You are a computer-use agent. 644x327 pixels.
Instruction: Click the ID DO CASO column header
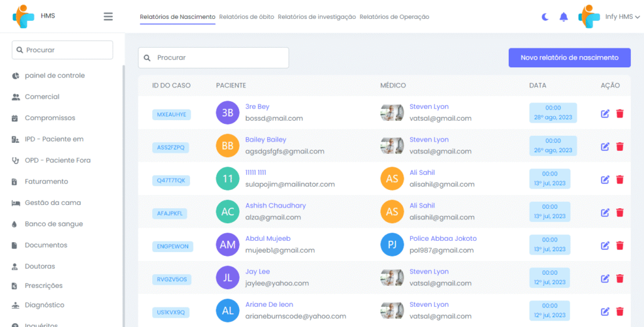(x=171, y=86)
